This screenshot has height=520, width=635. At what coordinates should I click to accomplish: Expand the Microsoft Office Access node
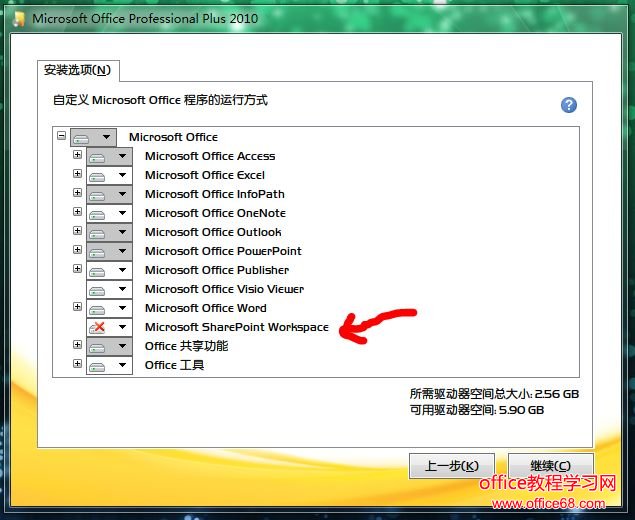coord(77,154)
